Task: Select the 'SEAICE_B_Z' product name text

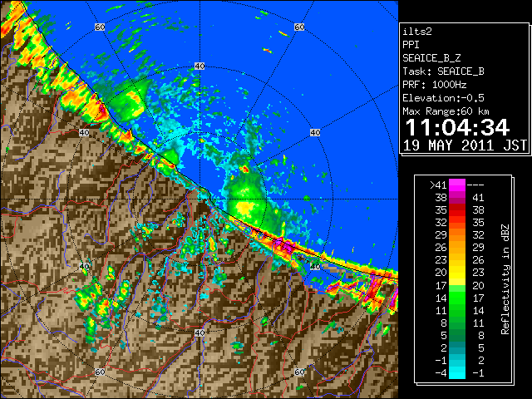Action: click(x=431, y=58)
